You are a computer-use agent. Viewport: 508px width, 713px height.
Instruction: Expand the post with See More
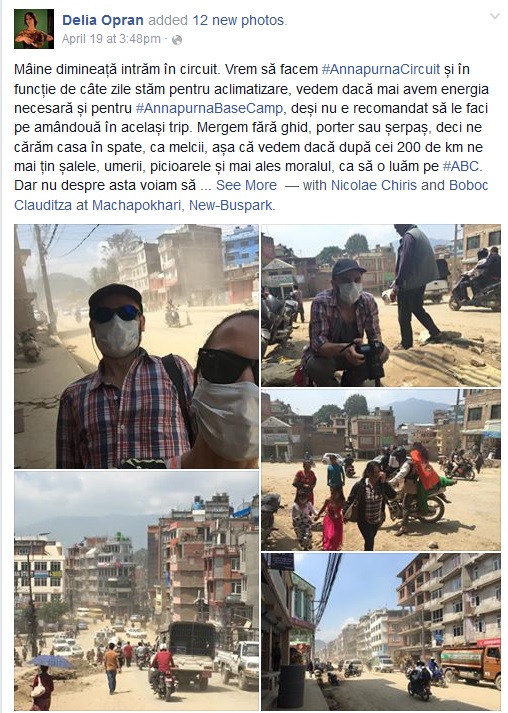coord(246,186)
